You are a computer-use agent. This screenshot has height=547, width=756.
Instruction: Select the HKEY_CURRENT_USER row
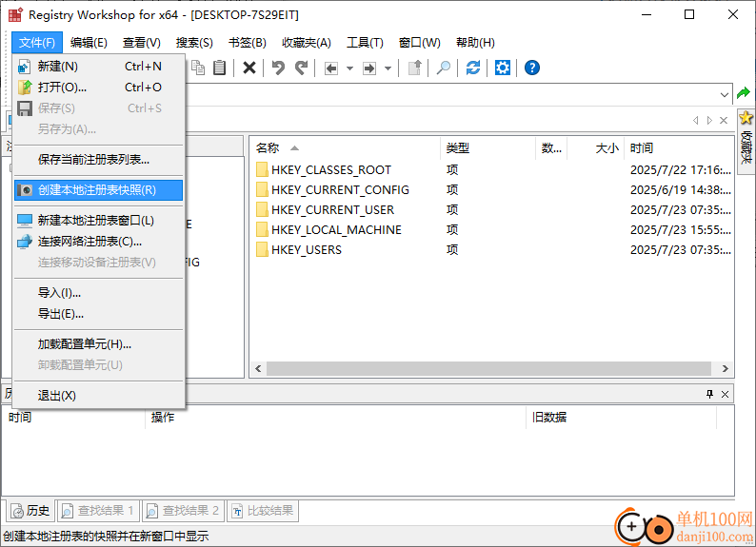(492, 210)
